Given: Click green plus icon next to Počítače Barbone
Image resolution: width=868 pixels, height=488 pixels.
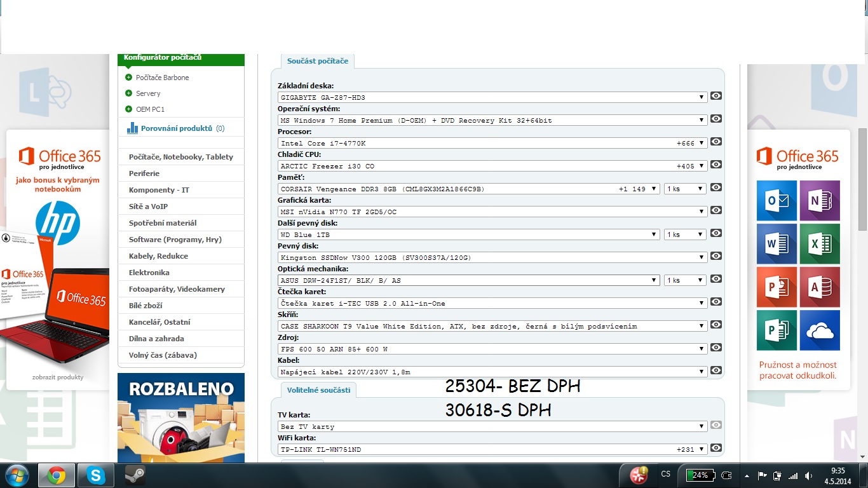Looking at the screenshot, I should [129, 78].
